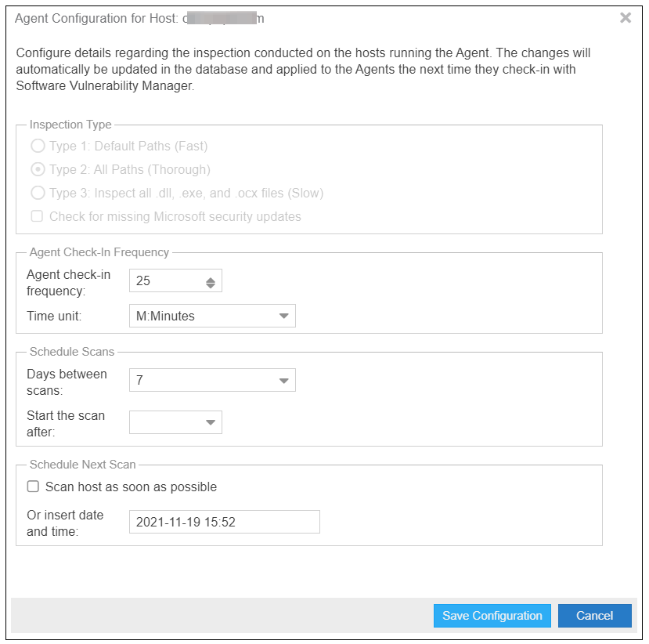Tick the Scan host as soon as possible checkbox

coord(33,487)
